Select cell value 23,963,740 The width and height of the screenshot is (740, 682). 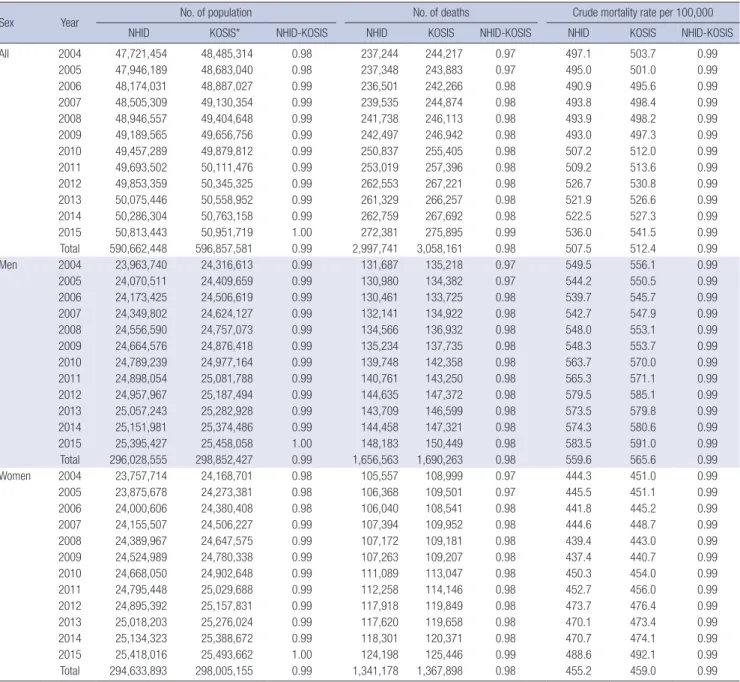141,265
